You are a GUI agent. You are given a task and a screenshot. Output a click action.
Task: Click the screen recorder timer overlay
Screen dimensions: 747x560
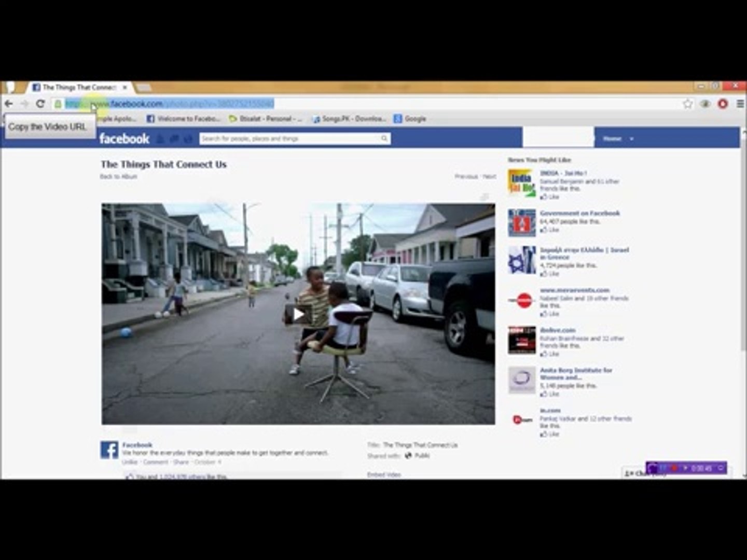pos(686,468)
